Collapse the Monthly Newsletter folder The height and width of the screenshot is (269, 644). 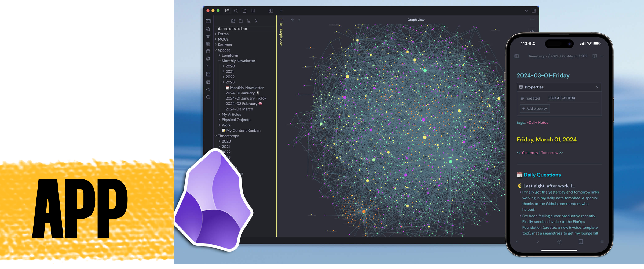238,61
